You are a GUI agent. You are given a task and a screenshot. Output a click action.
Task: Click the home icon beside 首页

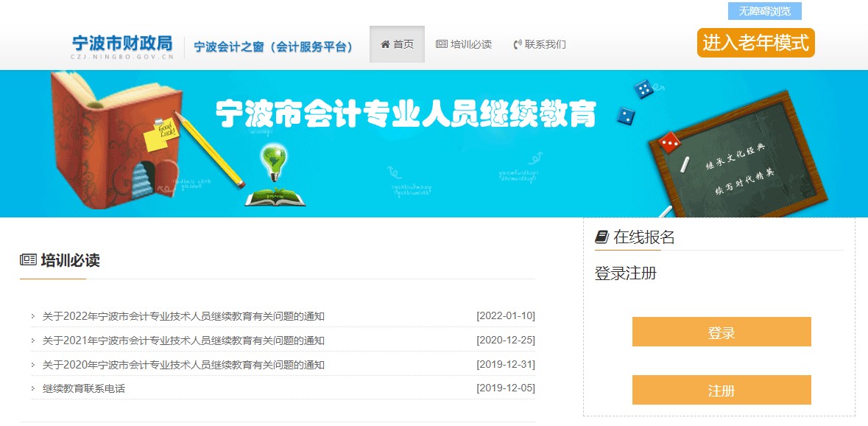click(384, 44)
